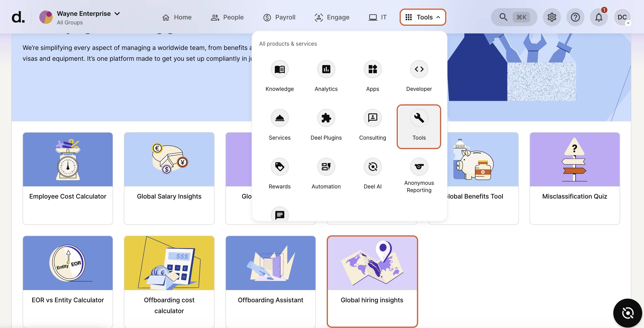The width and height of the screenshot is (644, 328).
Task: Click the partially visible chat message icon
Action: 280,214
